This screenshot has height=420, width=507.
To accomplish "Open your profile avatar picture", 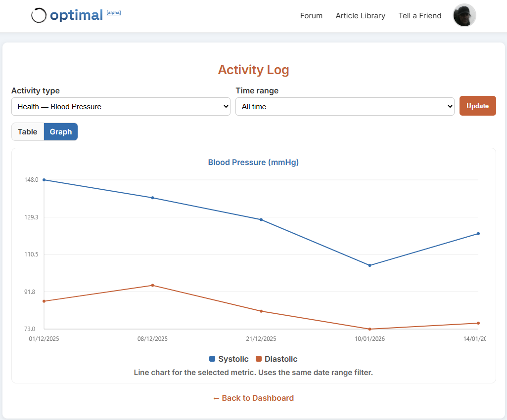I will click(x=464, y=15).
